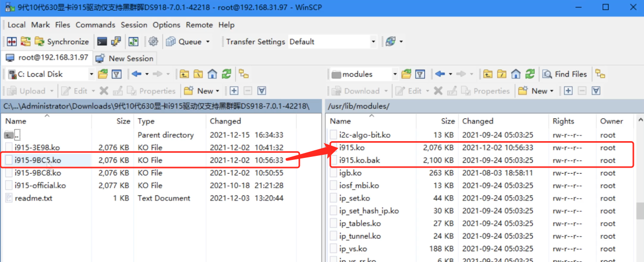Go to remote root directory icon

[502, 74]
